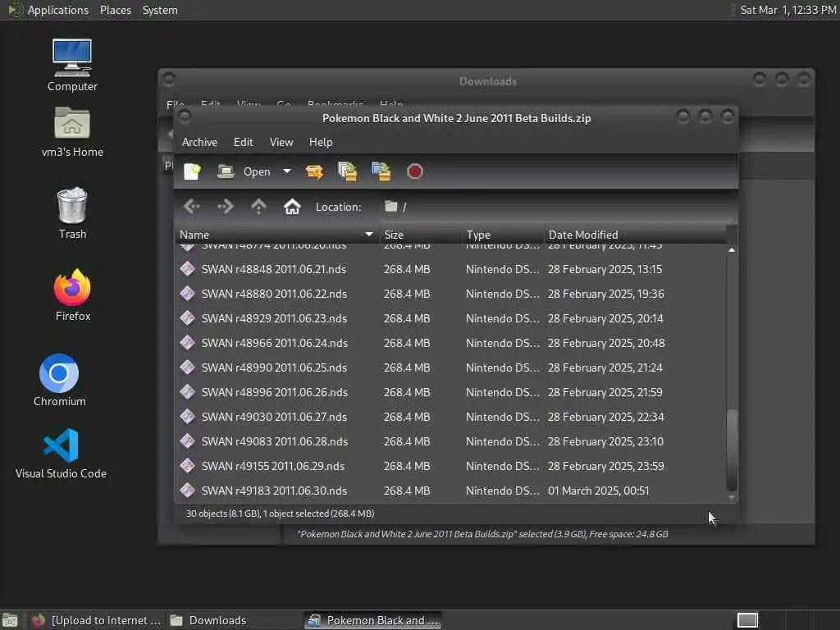Launch Firefox from the desktop icon
The width and height of the screenshot is (840, 630).
72,294
